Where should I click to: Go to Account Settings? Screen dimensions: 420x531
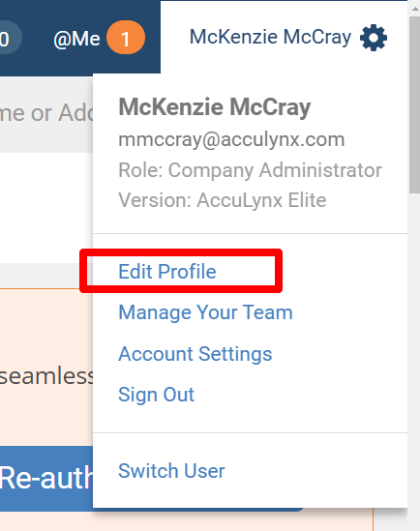[195, 354]
